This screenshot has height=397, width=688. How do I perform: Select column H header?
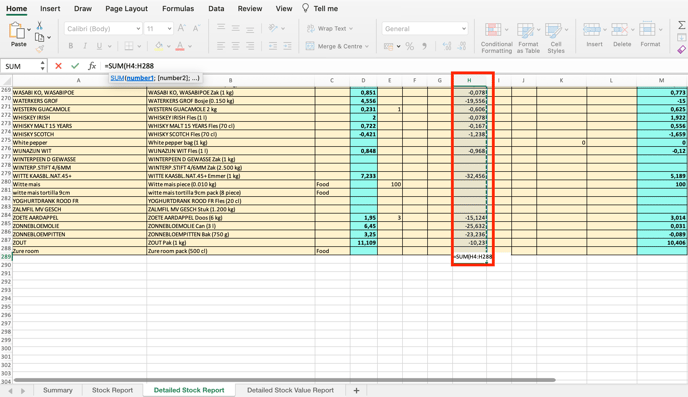click(469, 80)
